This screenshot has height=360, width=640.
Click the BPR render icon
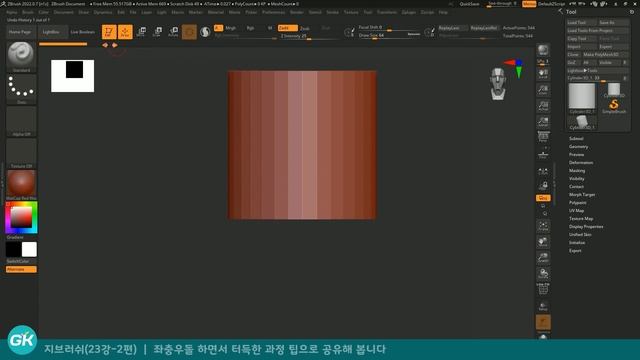click(x=543, y=50)
